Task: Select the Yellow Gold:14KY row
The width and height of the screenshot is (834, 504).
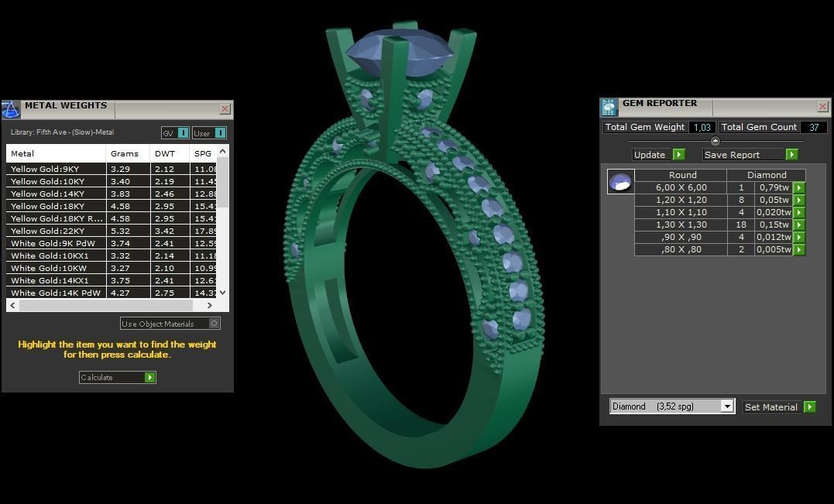Action: coord(112,194)
